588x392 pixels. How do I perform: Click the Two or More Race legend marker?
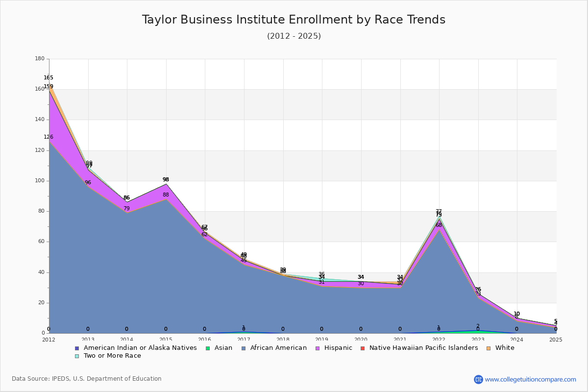(76, 356)
